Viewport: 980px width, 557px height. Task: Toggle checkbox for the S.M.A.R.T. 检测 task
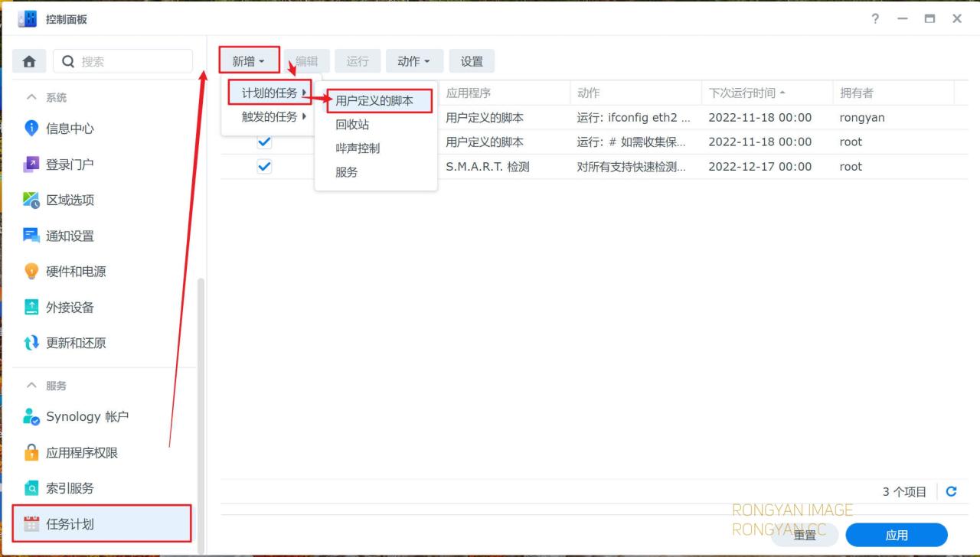click(x=264, y=166)
